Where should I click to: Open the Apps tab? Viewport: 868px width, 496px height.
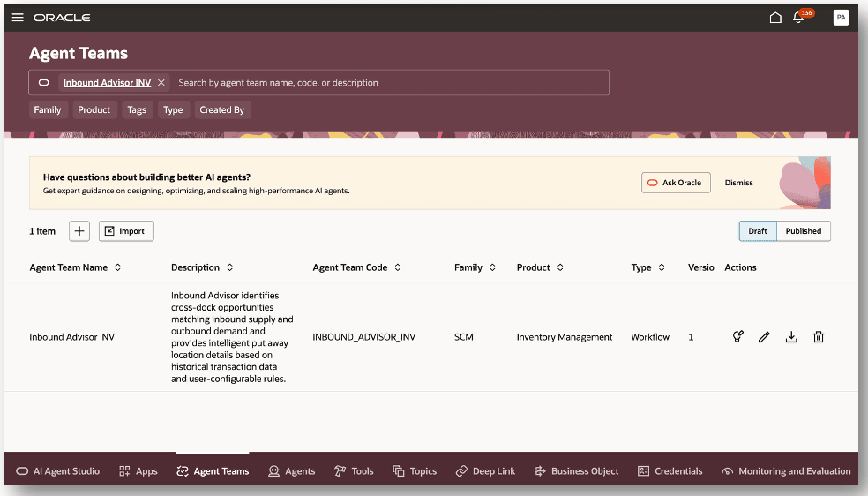coord(138,471)
